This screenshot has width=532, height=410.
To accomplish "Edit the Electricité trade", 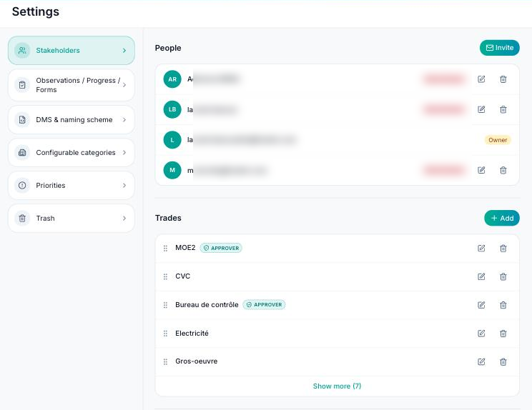I will 481,334.
